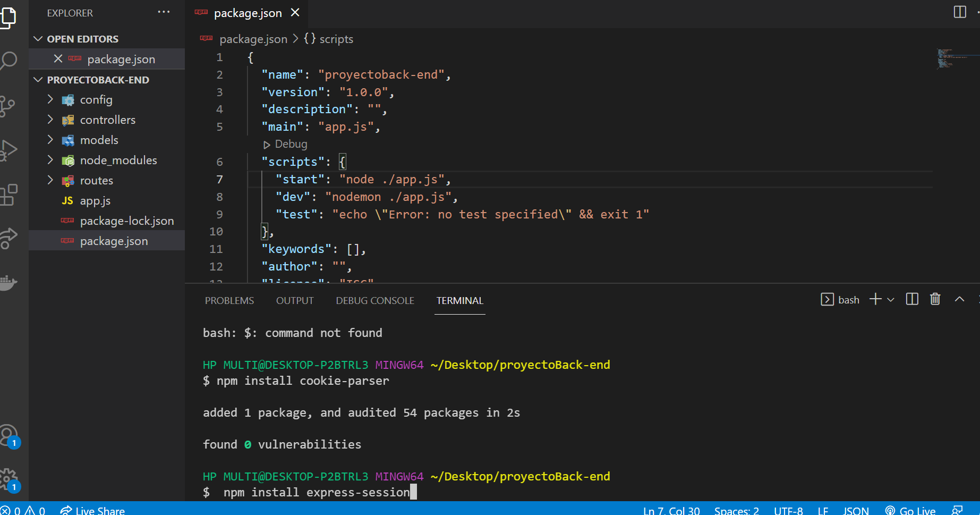The image size is (980, 515).
Task: Open the Live Share activity icon
Action: tap(7, 238)
